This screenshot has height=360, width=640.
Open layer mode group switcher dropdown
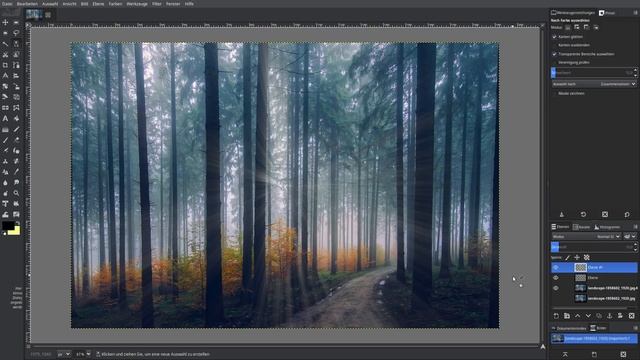(x=630, y=236)
